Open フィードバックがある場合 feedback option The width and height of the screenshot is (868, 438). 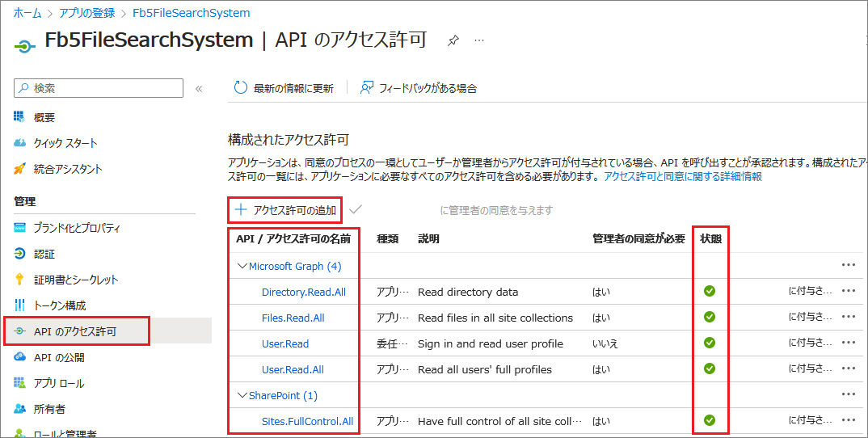click(x=418, y=88)
